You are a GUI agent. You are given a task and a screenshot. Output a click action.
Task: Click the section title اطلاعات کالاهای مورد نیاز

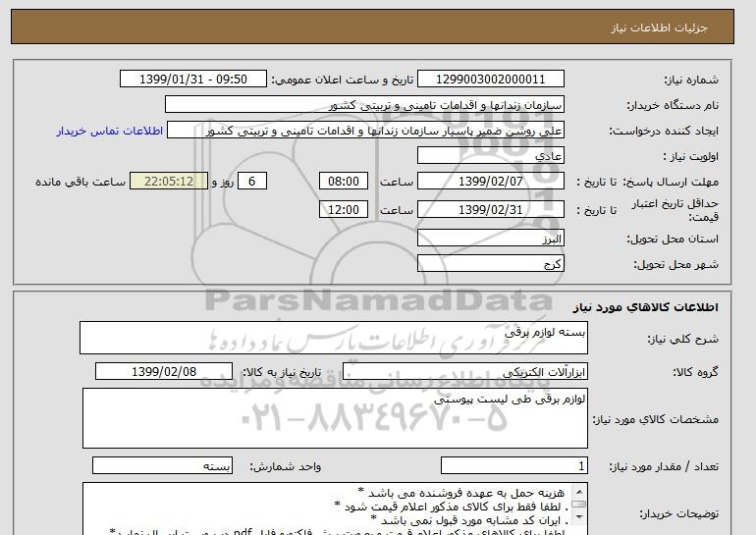[x=646, y=307]
